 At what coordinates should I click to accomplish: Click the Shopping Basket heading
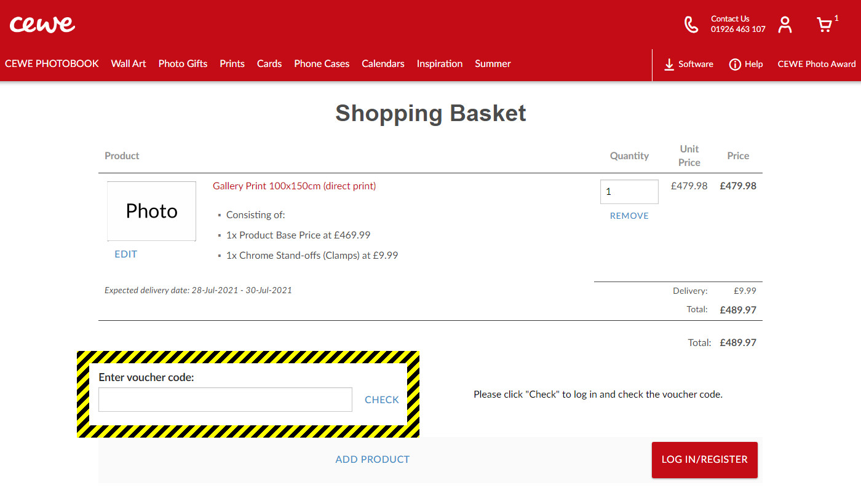(430, 113)
